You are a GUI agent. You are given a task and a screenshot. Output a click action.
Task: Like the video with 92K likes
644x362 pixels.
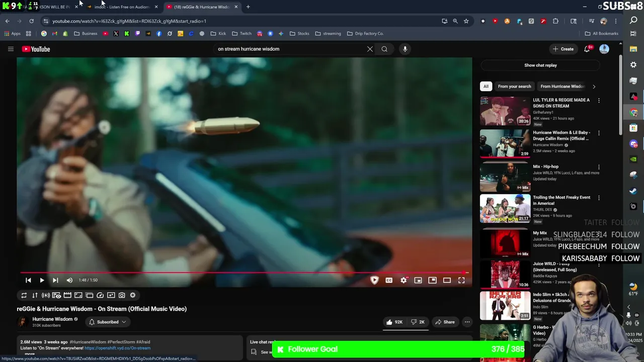(x=394, y=322)
